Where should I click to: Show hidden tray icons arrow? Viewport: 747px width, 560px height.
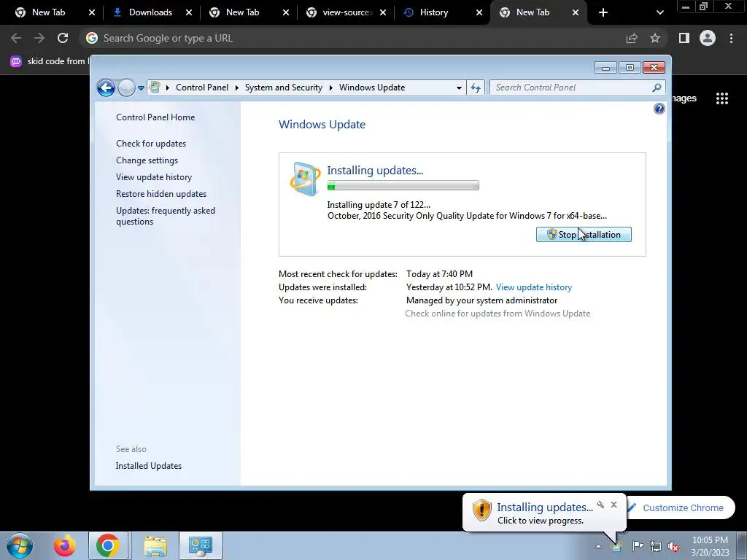598,546
